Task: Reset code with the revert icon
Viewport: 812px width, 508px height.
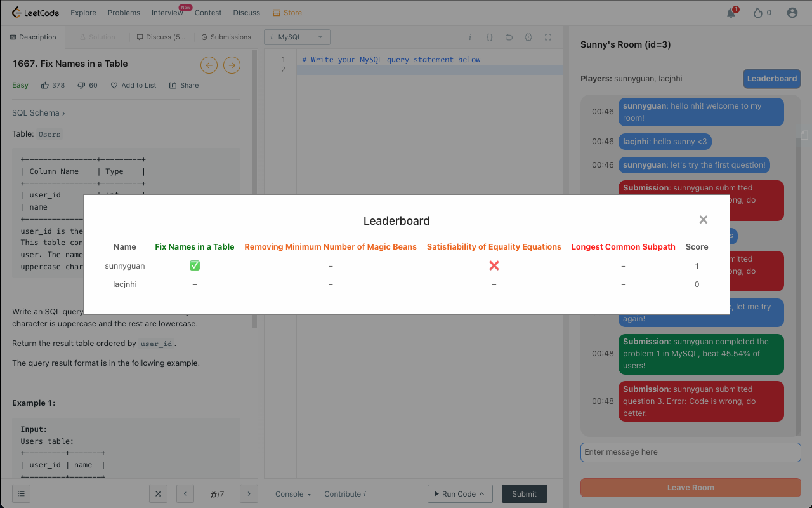Action: [x=509, y=37]
